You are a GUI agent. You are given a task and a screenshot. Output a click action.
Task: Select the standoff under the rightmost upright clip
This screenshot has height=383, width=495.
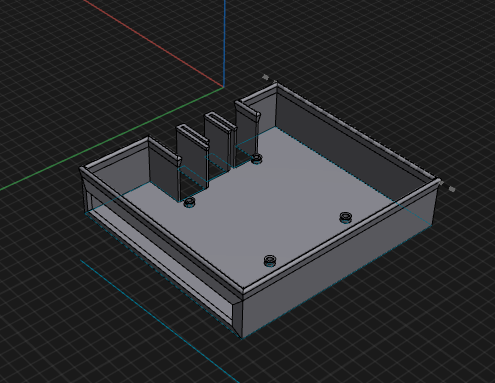point(256,158)
